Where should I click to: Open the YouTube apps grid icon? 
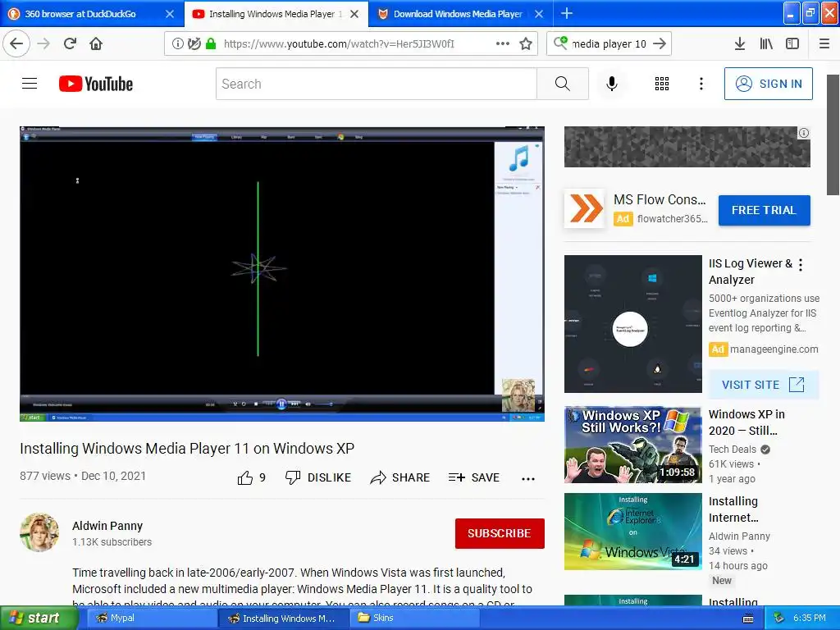pyautogui.click(x=662, y=84)
